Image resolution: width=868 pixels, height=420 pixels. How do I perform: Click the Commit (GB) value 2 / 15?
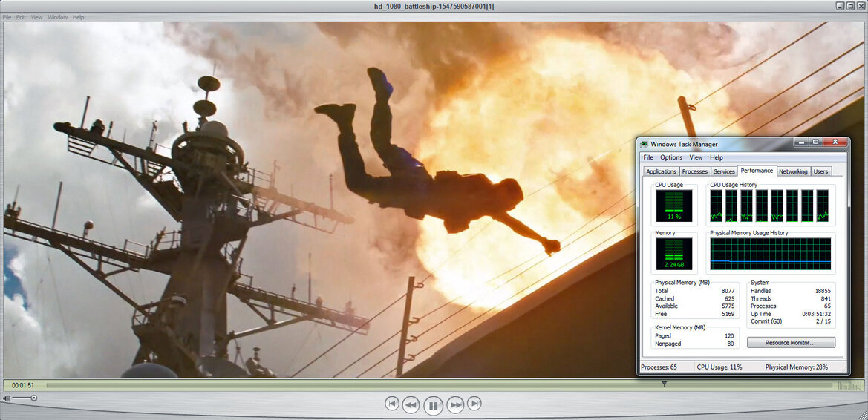tap(823, 321)
